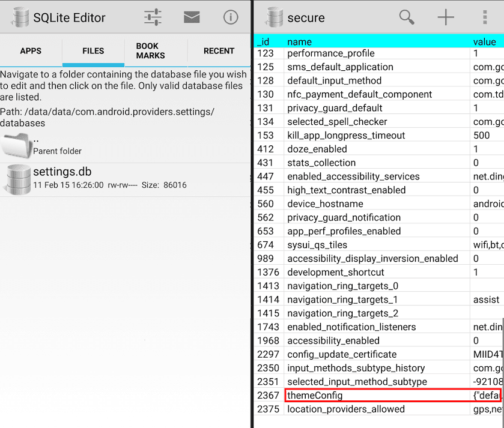Click the secure table database icon

tap(274, 17)
